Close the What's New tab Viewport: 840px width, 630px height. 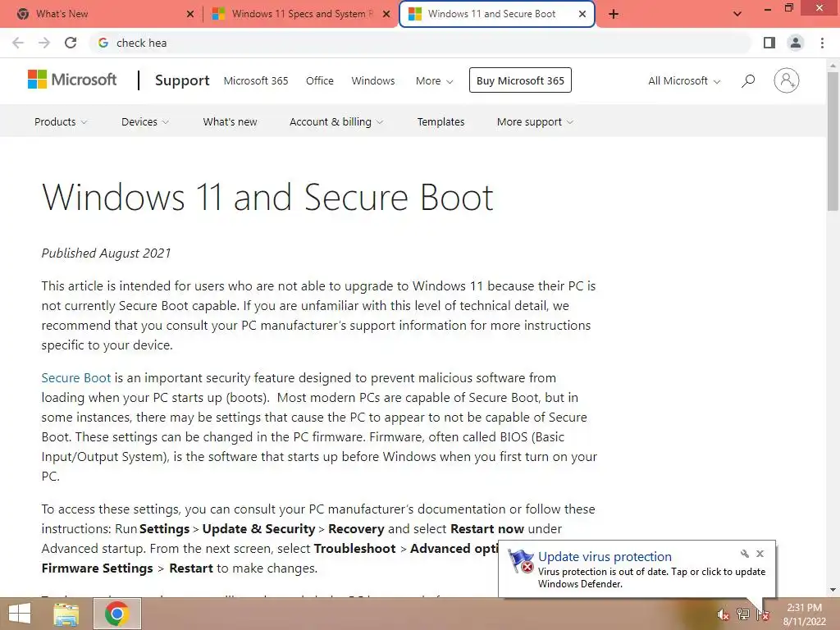189,14
